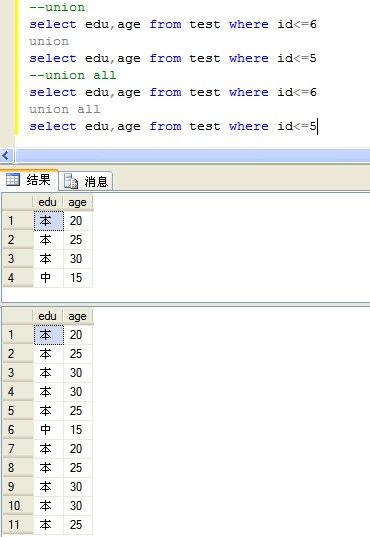Select row 1 header in first result grid
370x537 pixels.
(x=18, y=221)
